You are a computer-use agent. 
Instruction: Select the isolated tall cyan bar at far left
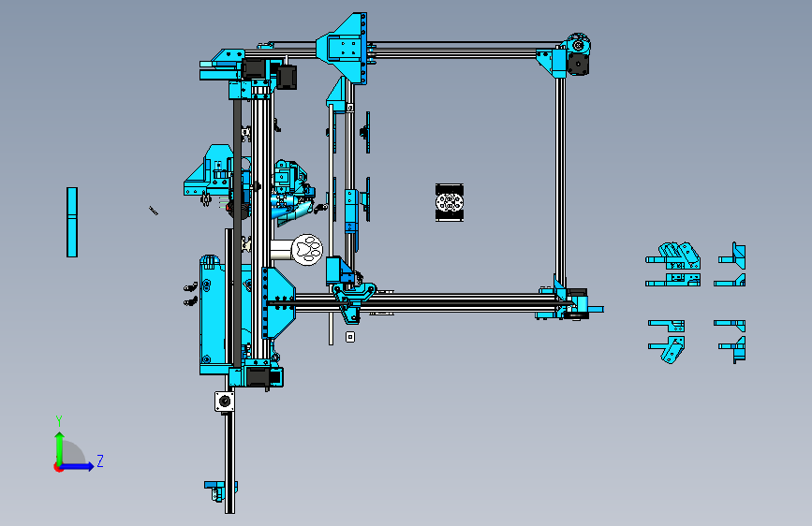point(72,222)
